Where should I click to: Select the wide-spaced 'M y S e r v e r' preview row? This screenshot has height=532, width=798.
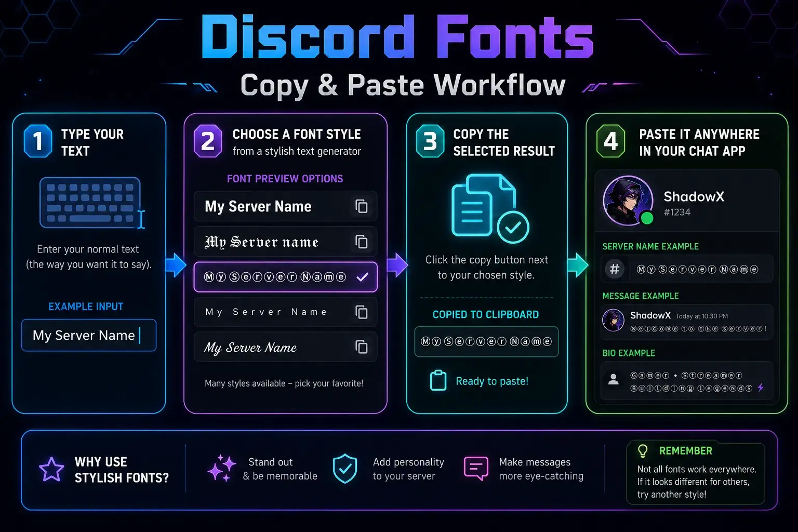coord(285,312)
